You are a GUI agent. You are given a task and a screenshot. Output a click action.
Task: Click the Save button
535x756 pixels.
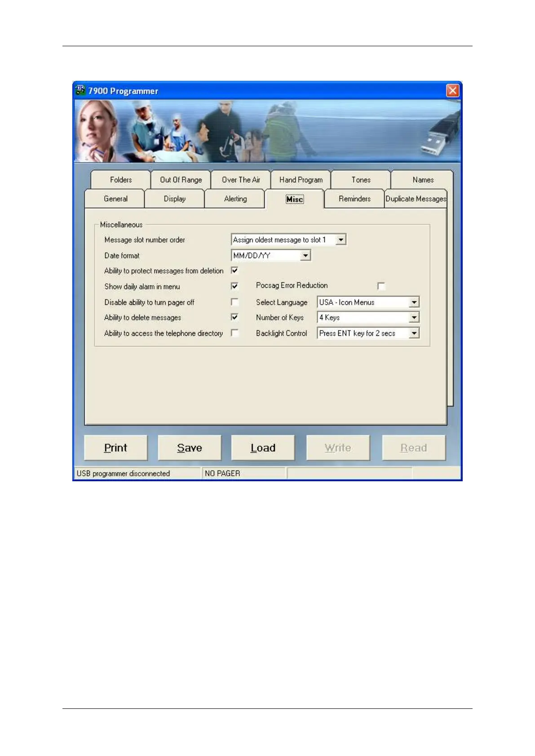pyautogui.click(x=190, y=448)
